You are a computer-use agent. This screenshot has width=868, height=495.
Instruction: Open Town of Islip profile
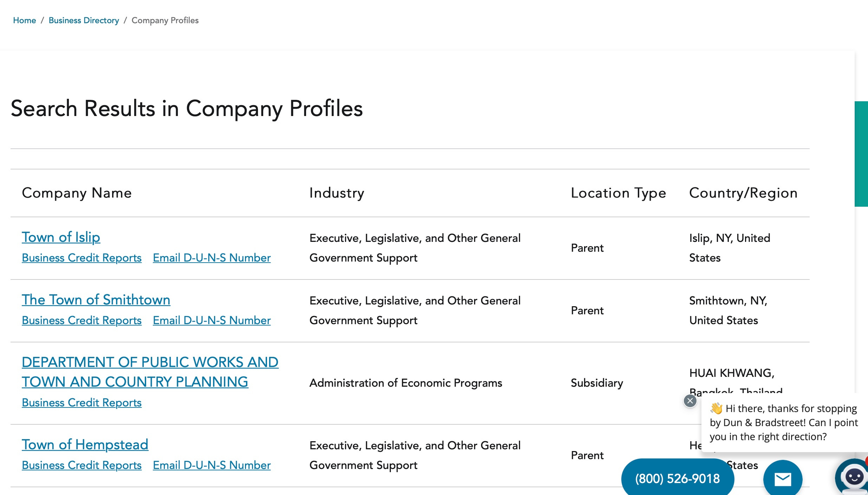pos(61,237)
